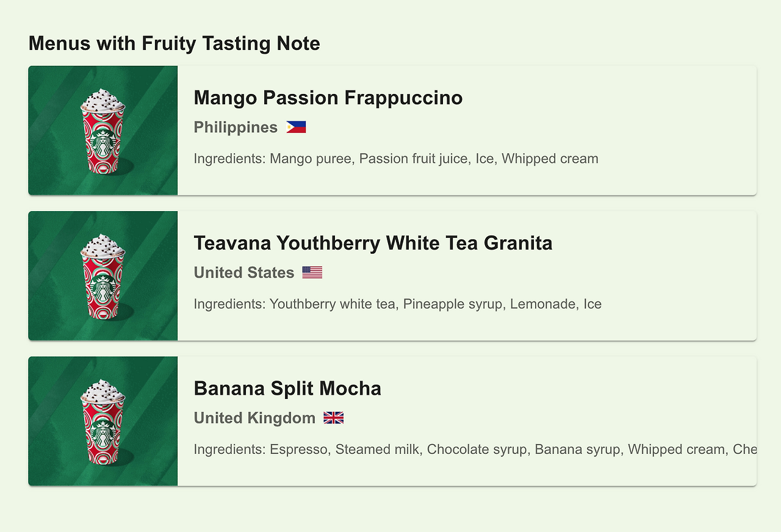Select the Mango Passion Frappuccino title
Image resolution: width=781 pixels, height=532 pixels.
pos(328,98)
